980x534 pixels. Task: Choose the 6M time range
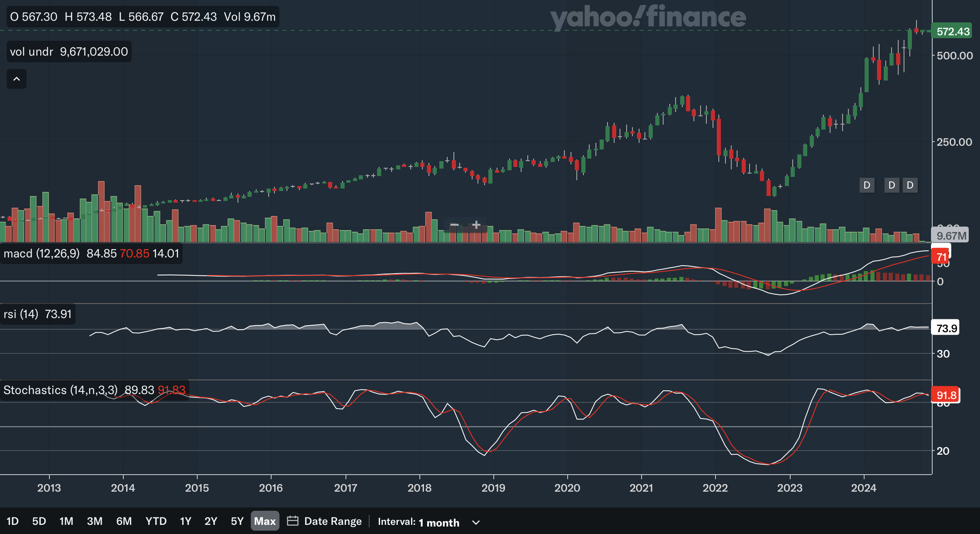[124, 521]
